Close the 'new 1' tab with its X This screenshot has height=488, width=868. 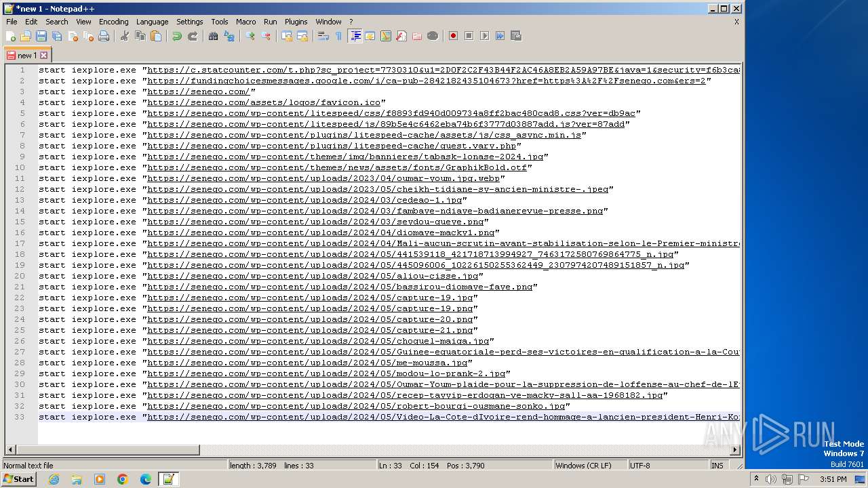[44, 56]
